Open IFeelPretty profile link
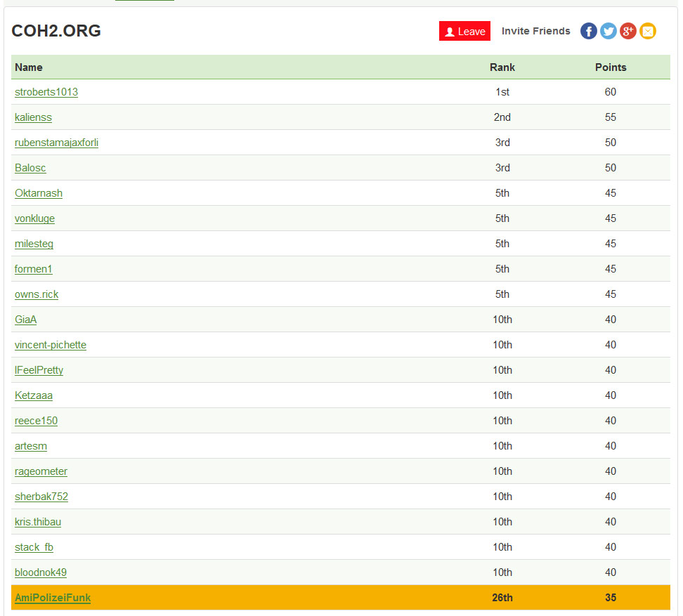The image size is (683, 616). pyautogui.click(x=39, y=369)
